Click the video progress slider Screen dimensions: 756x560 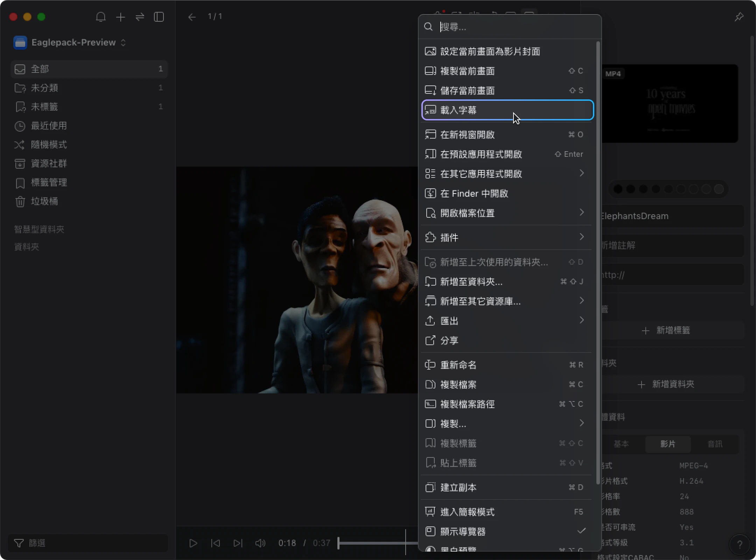coord(378,543)
